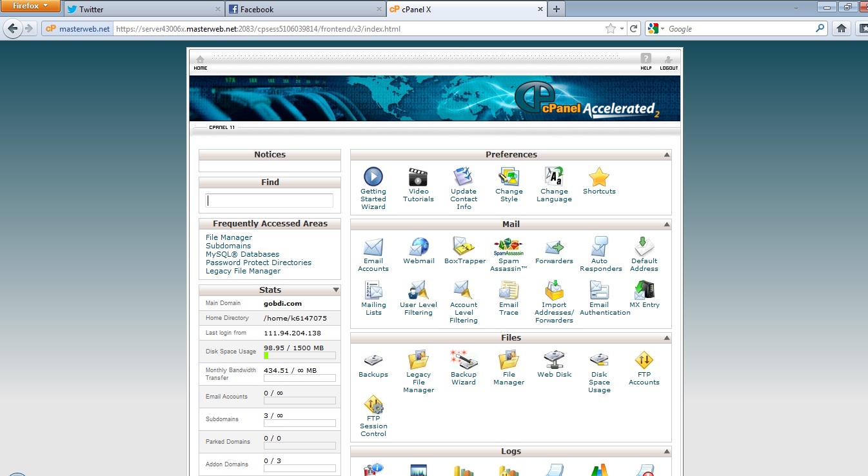This screenshot has height=476, width=868.
Task: Go to the Firefox home page
Action: tap(841, 29)
